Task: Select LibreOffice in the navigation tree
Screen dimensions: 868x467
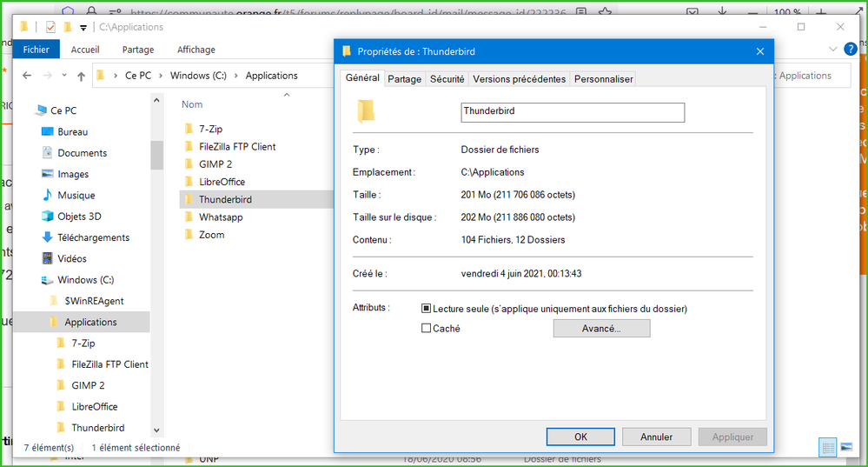Action: point(94,406)
